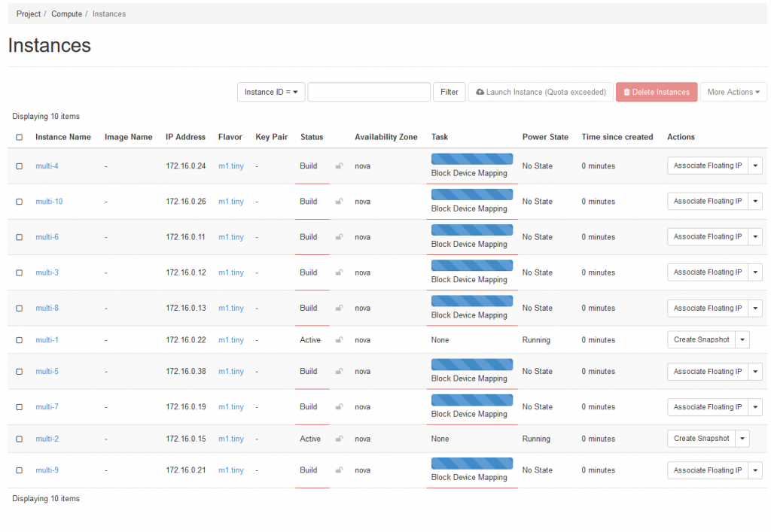Go to Project in the breadcrumb
771x532 pixels.
[29, 14]
